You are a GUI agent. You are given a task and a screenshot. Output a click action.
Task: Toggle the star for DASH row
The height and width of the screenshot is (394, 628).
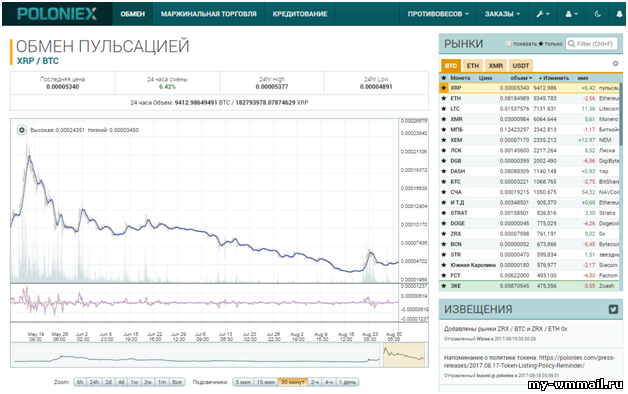click(443, 171)
